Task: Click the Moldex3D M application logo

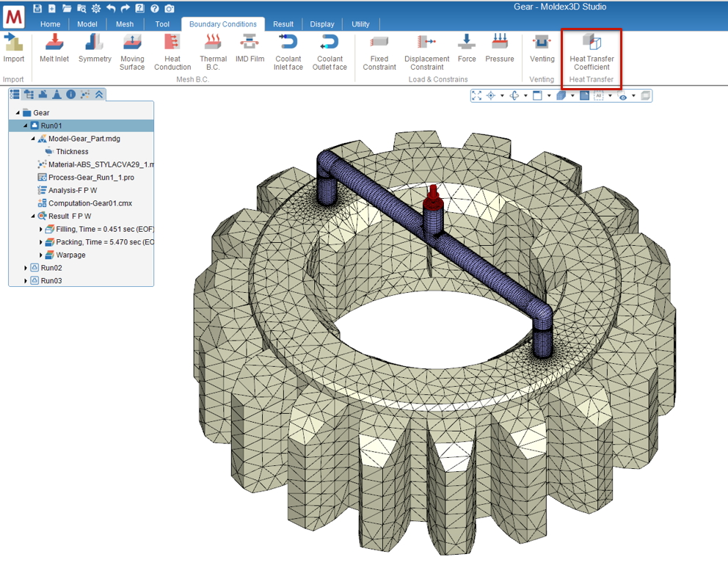Action: coord(14,17)
